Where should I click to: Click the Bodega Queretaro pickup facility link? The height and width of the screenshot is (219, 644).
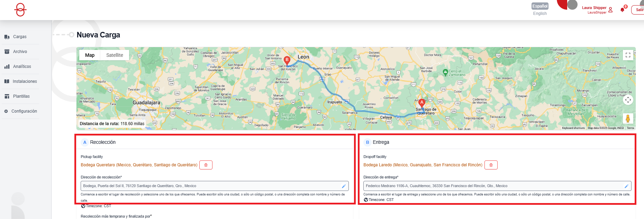[139, 165]
